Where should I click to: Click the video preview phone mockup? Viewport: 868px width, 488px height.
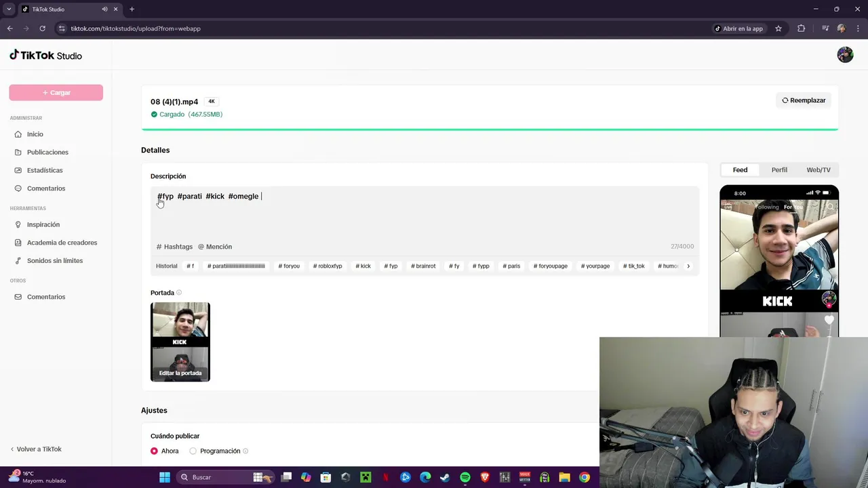[x=779, y=261]
